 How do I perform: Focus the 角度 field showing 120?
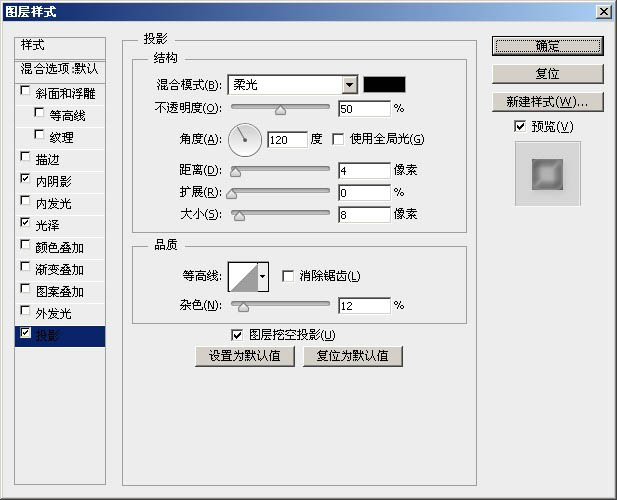pos(287,140)
